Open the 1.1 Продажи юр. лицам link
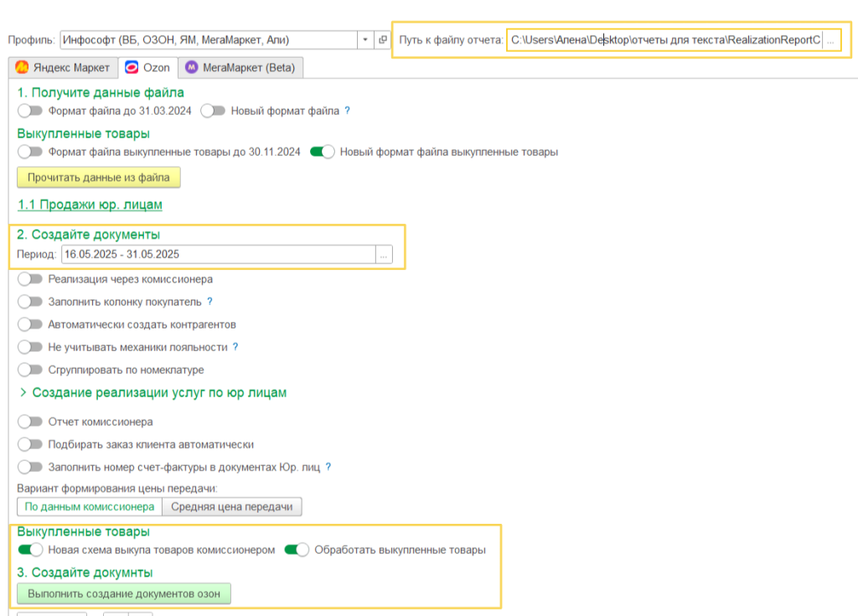This screenshot has width=858, height=616. [90, 204]
